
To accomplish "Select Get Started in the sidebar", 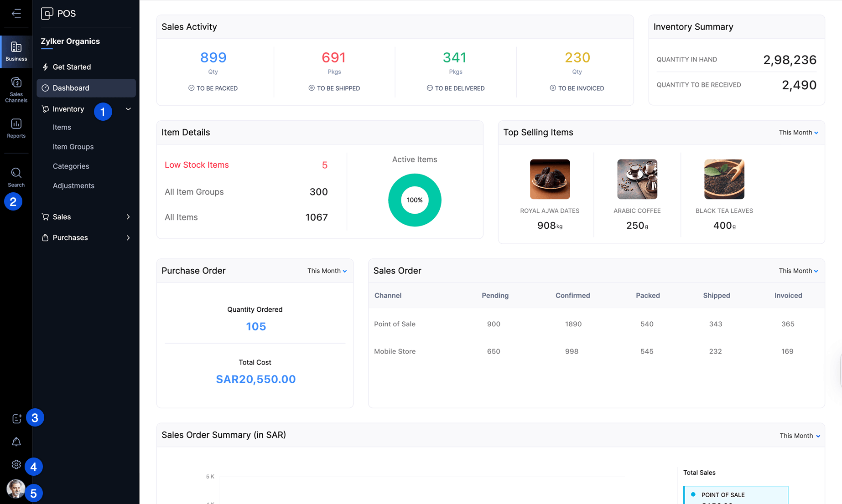I will pos(72,67).
